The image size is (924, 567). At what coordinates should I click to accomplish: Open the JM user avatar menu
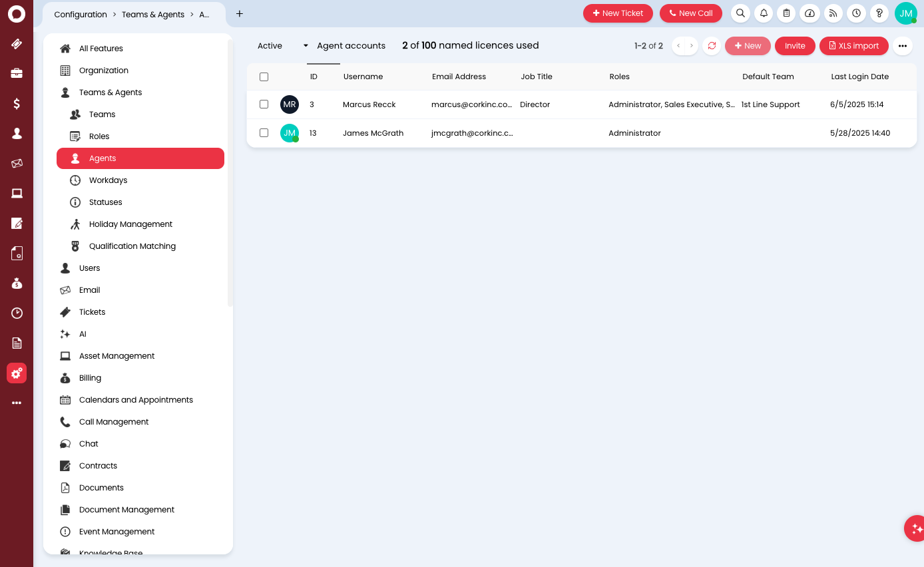(x=905, y=13)
